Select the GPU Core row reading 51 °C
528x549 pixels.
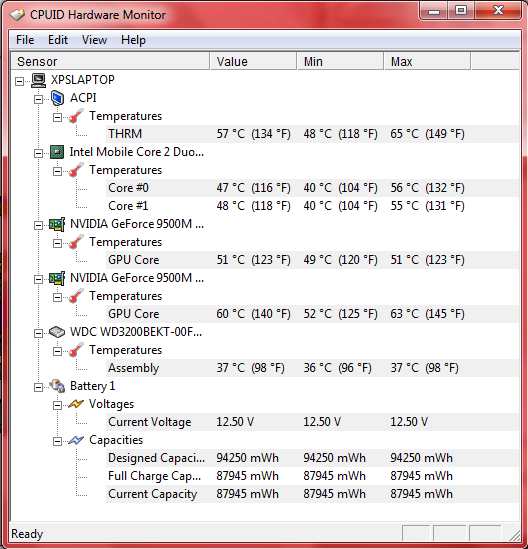pyautogui.click(x=312, y=260)
